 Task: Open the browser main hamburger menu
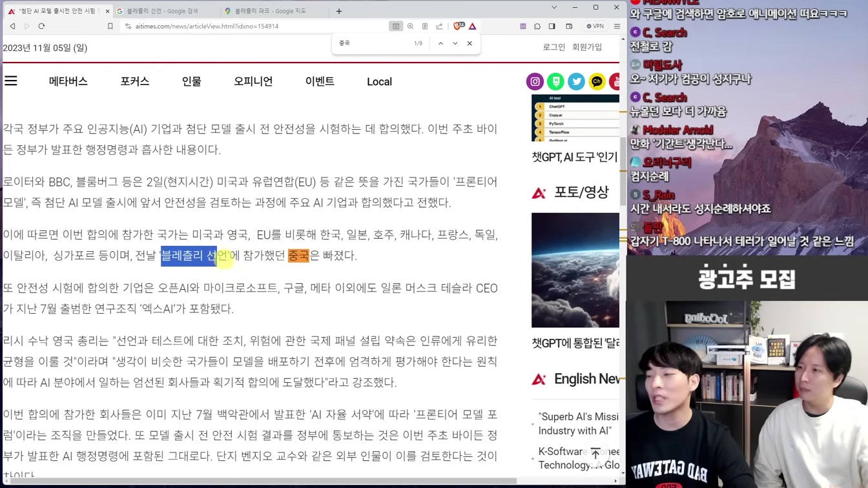[x=617, y=26]
